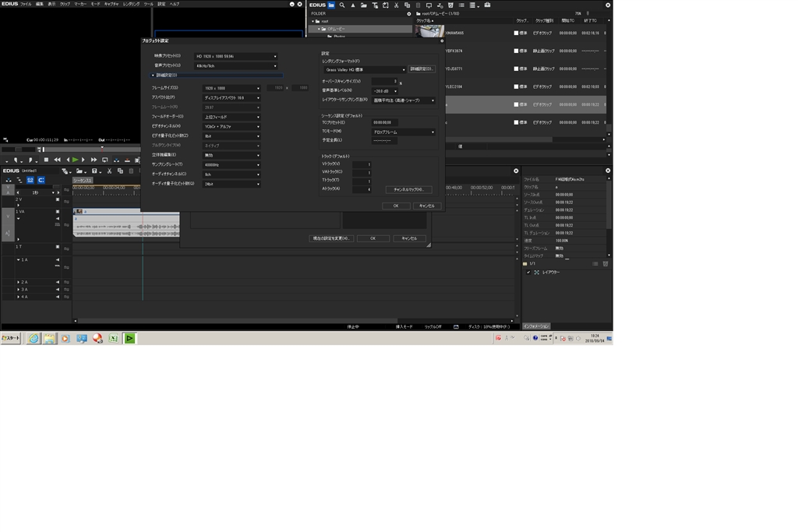Click the Save project icon in timeline toolbar

pyautogui.click(x=95, y=171)
